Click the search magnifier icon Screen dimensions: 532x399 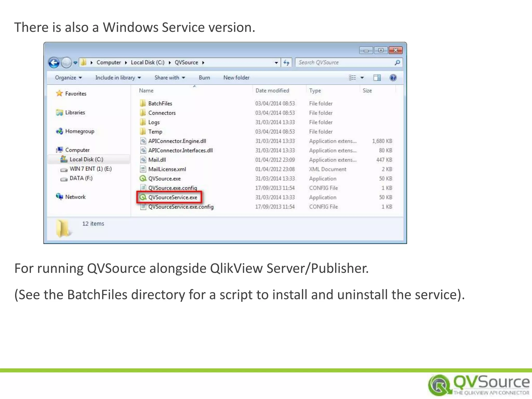coord(397,63)
